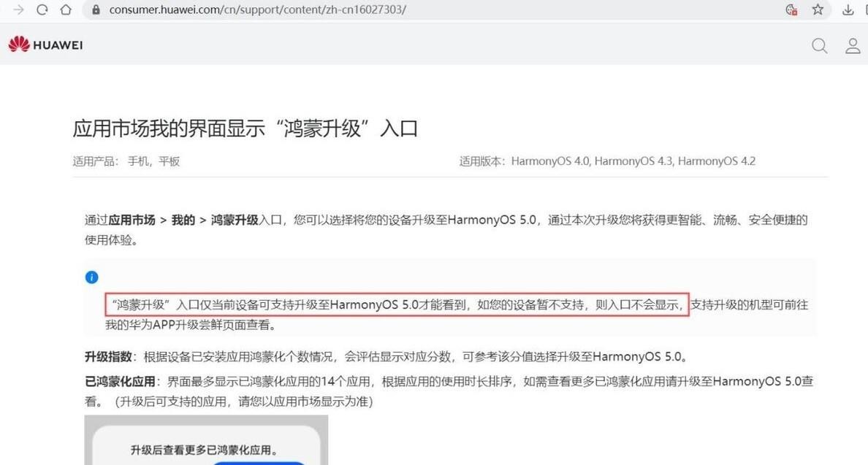Screen dimensions: 868x465
Task: Click the red-outlined highlighted note sentence
Action: pos(396,304)
